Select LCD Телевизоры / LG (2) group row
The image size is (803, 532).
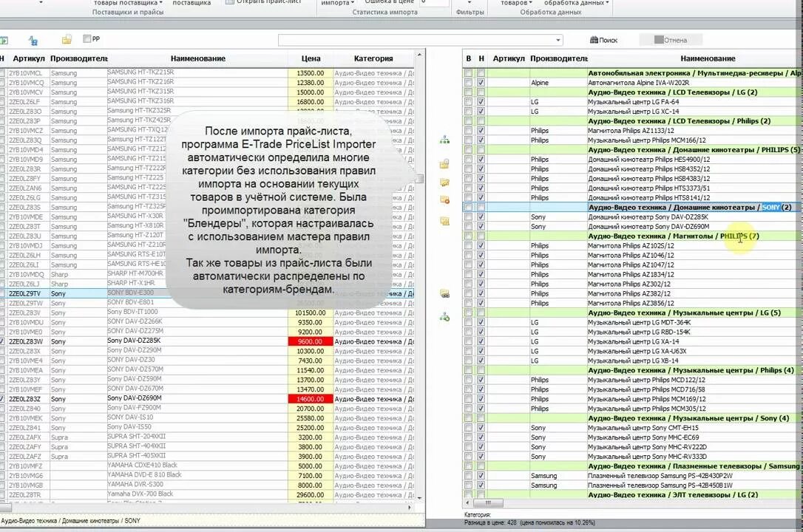point(632,92)
